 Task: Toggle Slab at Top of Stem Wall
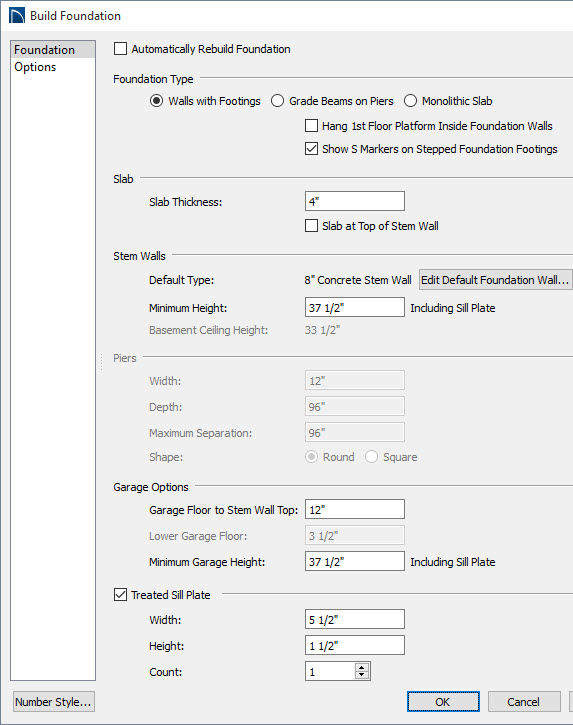[311, 226]
